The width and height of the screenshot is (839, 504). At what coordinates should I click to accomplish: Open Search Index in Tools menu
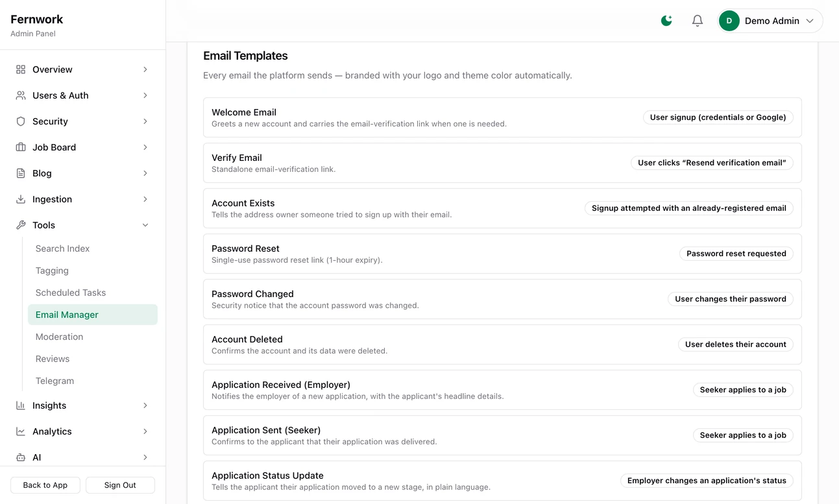pos(93,248)
